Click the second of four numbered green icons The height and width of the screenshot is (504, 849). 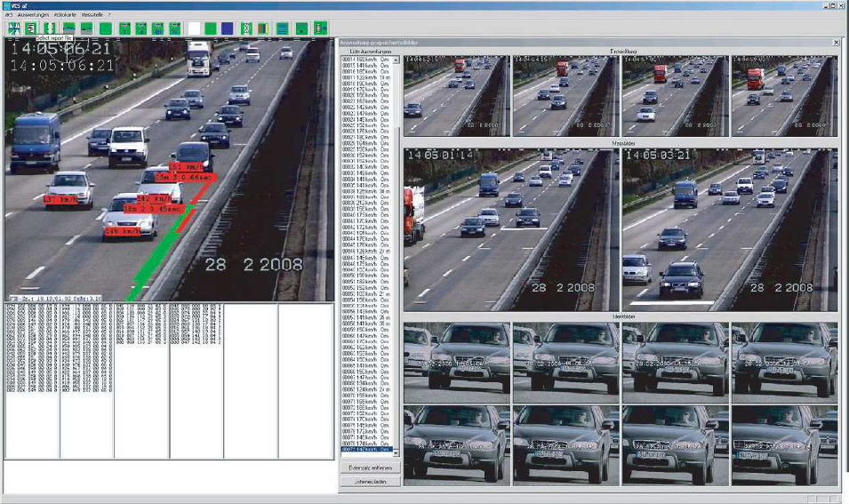[141, 28]
